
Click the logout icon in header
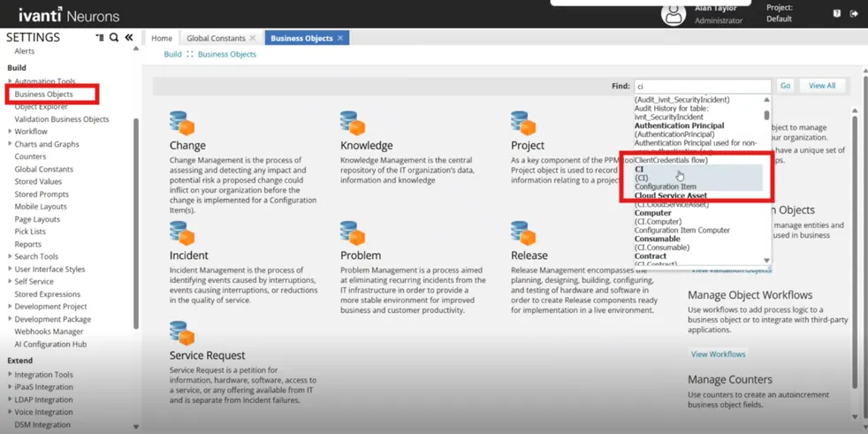(854, 14)
